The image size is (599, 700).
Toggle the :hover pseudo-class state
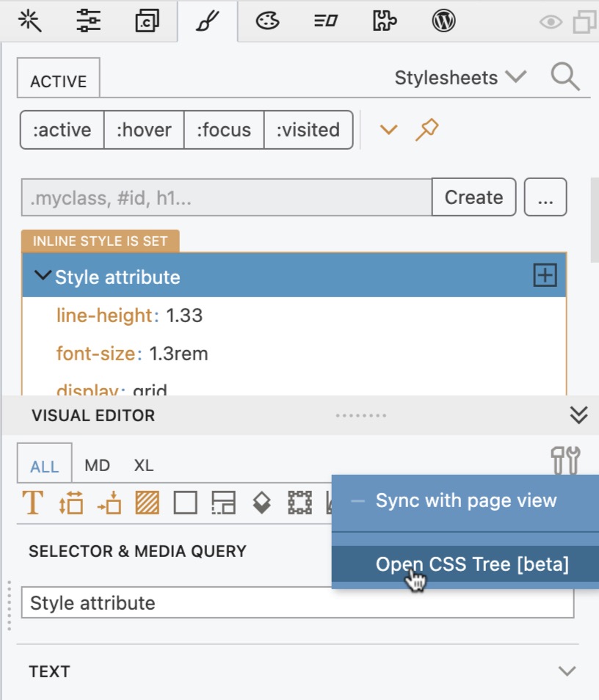coord(144,130)
